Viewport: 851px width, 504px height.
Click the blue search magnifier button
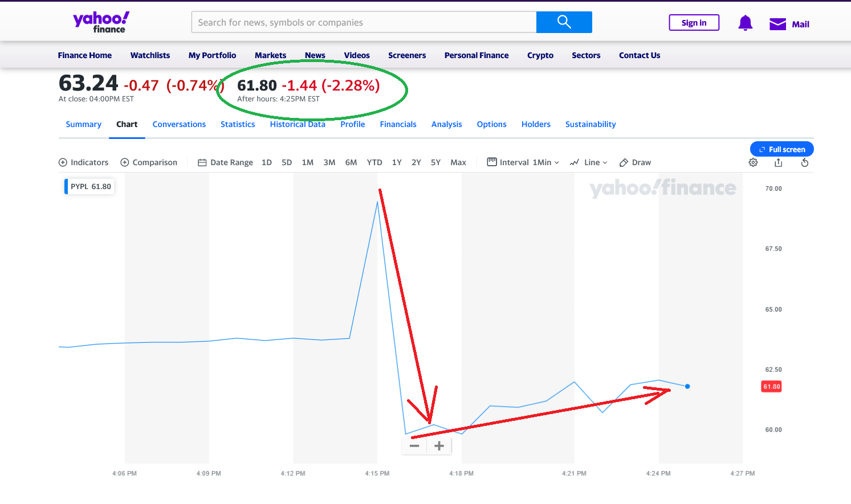564,22
